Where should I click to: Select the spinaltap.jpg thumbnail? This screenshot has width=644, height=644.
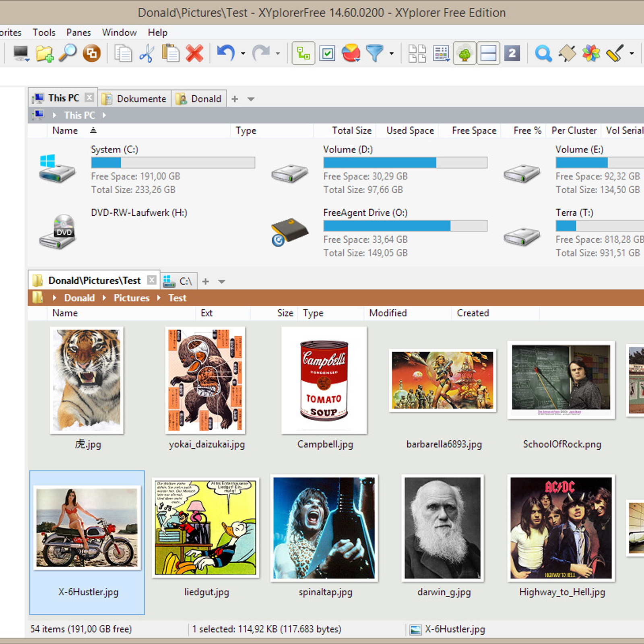tap(324, 528)
